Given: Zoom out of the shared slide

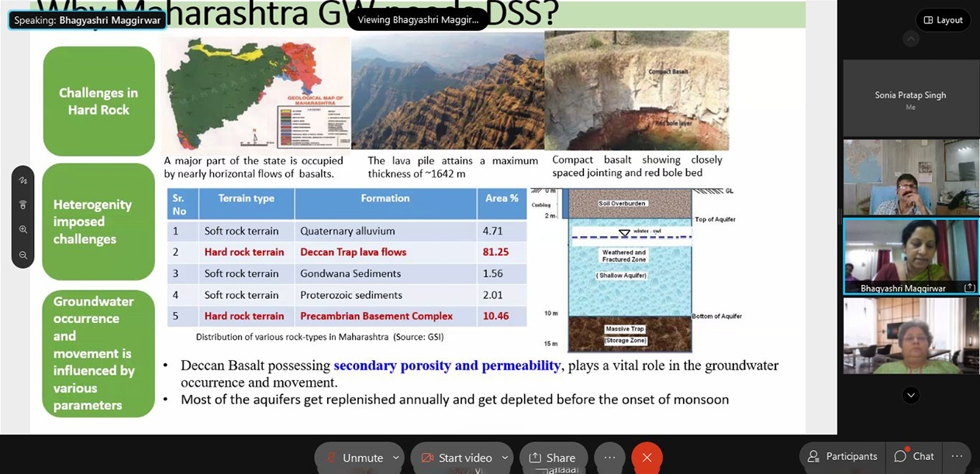Looking at the screenshot, I should click(x=23, y=255).
